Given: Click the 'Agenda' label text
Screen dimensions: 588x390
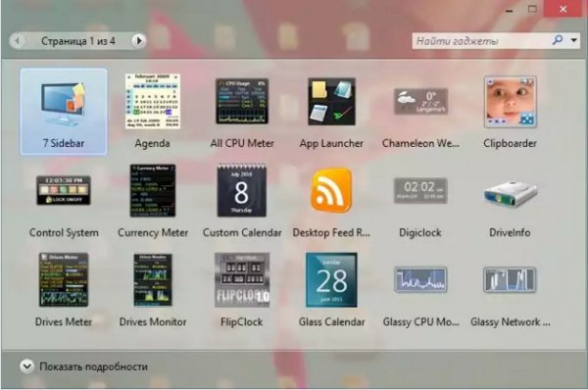Looking at the screenshot, I should pos(153,143).
